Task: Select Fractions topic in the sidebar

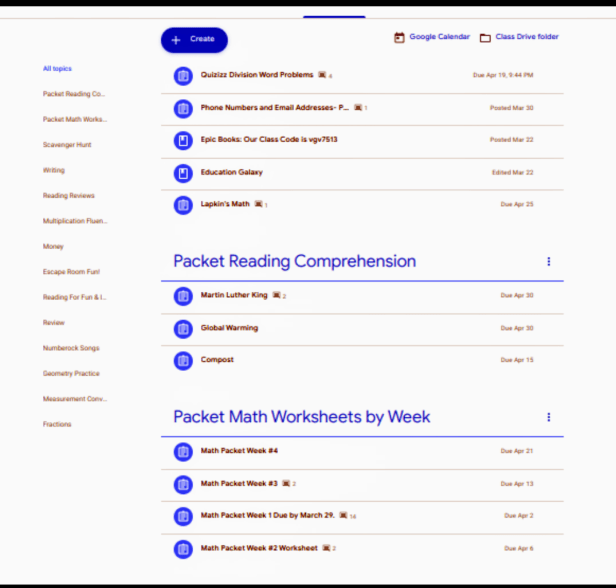Action: pyautogui.click(x=57, y=424)
